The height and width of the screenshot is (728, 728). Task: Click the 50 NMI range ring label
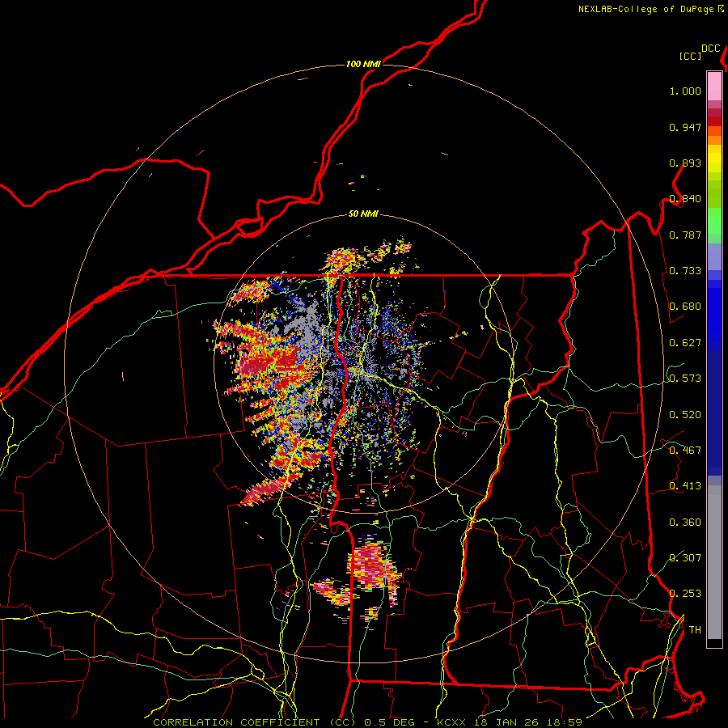363,214
